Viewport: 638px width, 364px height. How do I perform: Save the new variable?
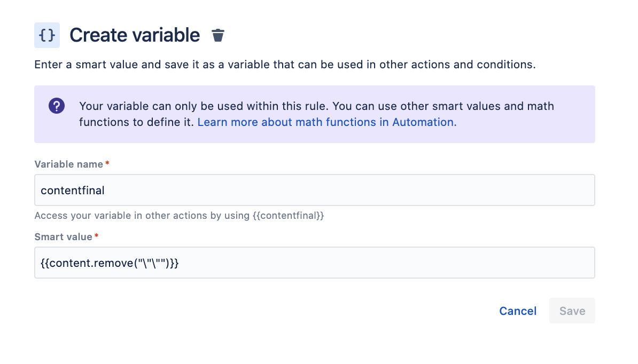pos(572,311)
